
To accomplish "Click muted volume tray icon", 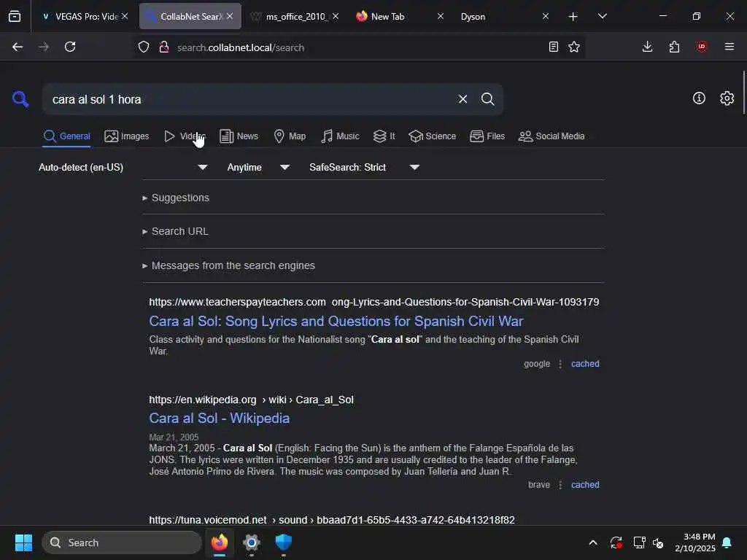I will (659, 542).
